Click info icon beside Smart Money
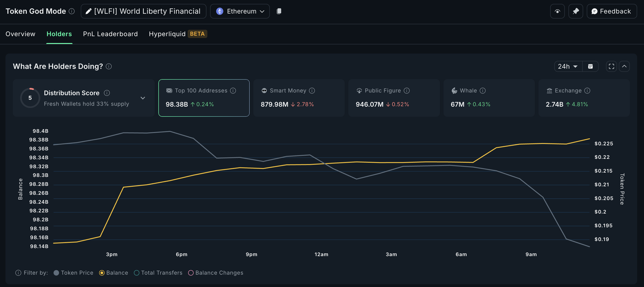The width and height of the screenshot is (644, 287). (312, 90)
